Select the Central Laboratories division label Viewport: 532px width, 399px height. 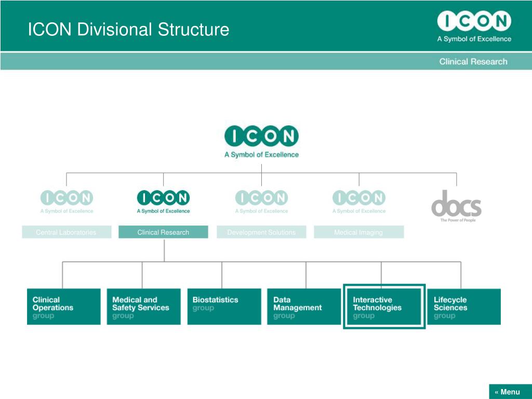point(66,232)
